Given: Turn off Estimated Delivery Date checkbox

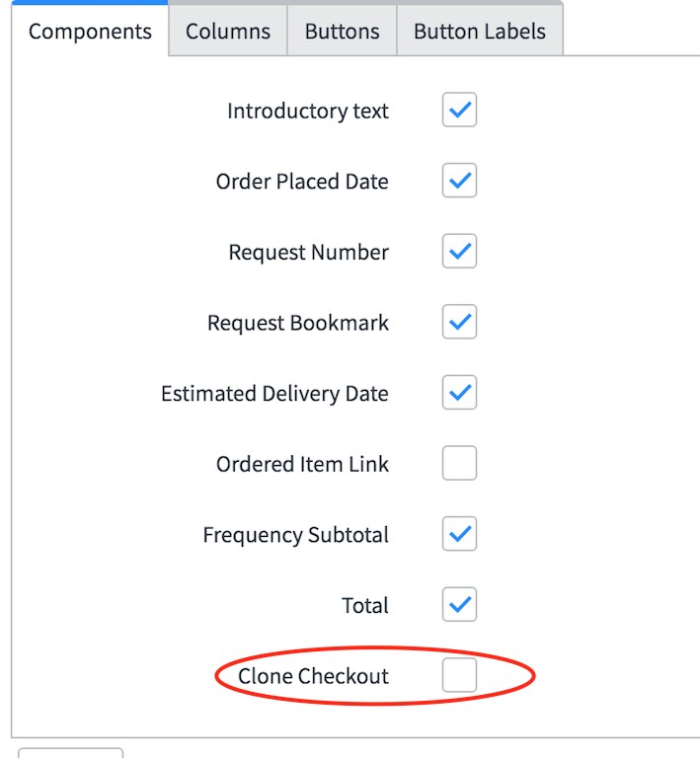Looking at the screenshot, I should (459, 393).
